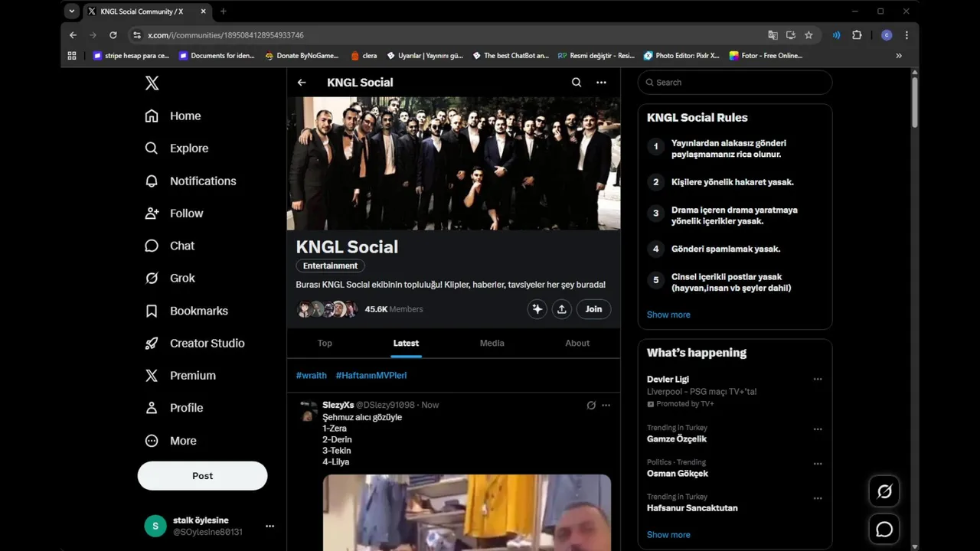The width and height of the screenshot is (980, 551).
Task: Click the Post button
Action: [x=202, y=475]
